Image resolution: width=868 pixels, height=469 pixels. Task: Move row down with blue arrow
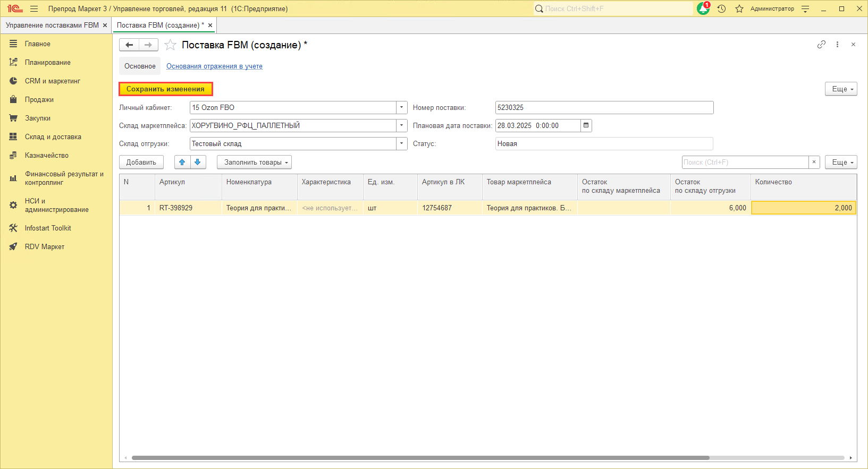tap(198, 162)
